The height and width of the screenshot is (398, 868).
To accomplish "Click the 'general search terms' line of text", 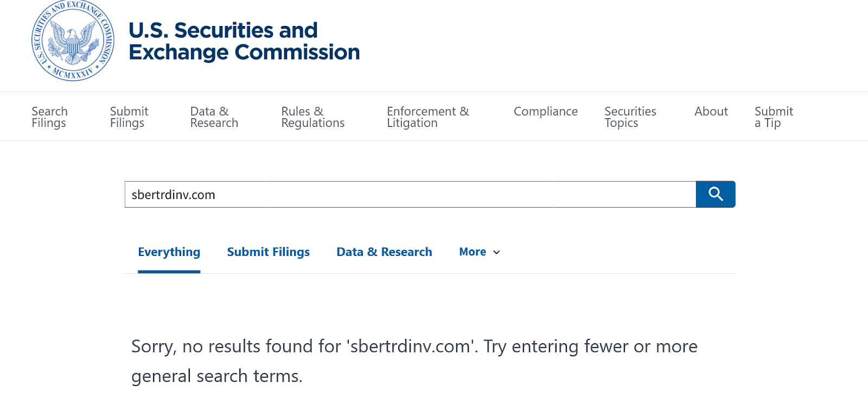I will [216, 376].
